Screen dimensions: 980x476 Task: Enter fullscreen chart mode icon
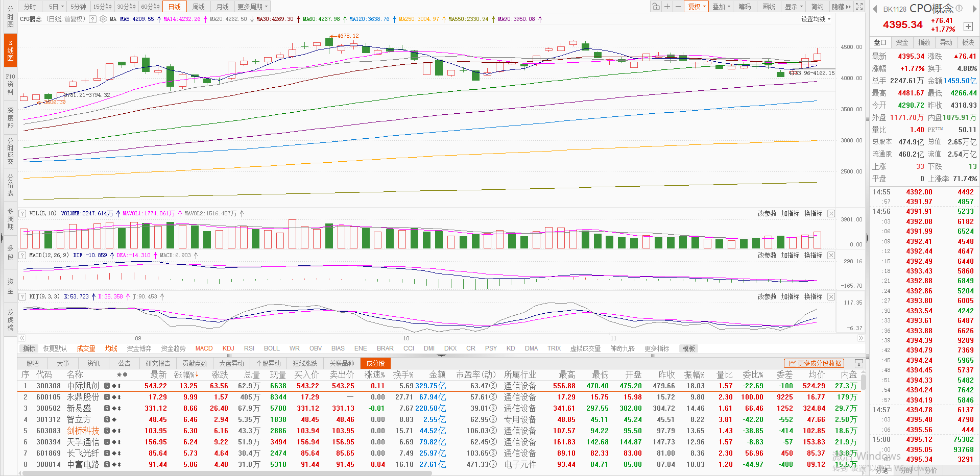coord(859,7)
